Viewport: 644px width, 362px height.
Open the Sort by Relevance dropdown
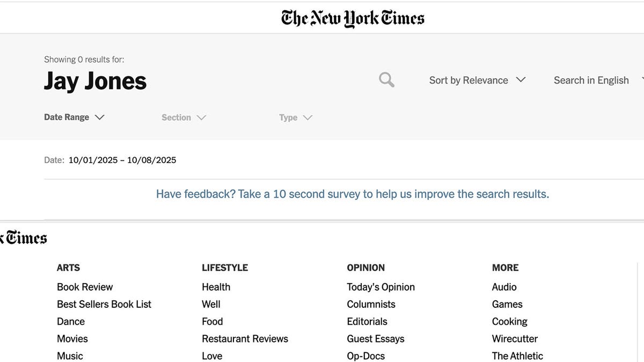pos(477,80)
